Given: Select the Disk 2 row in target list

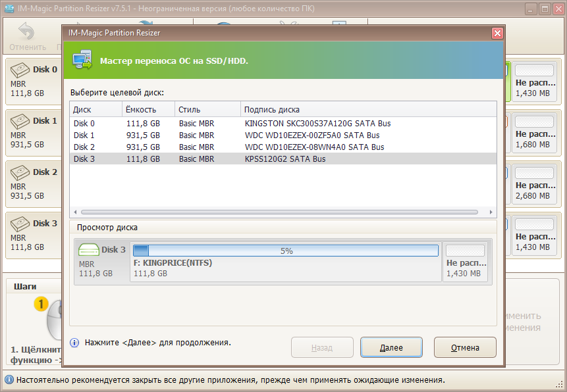Looking at the screenshot, I should pos(283,147).
